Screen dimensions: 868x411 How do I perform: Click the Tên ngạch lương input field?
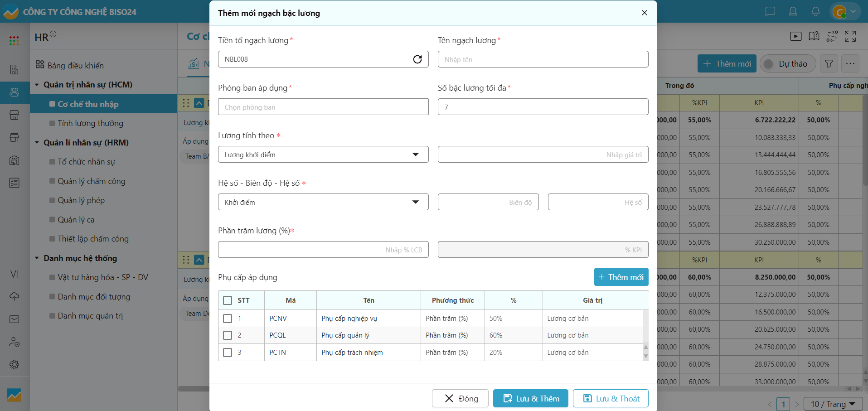click(x=543, y=59)
